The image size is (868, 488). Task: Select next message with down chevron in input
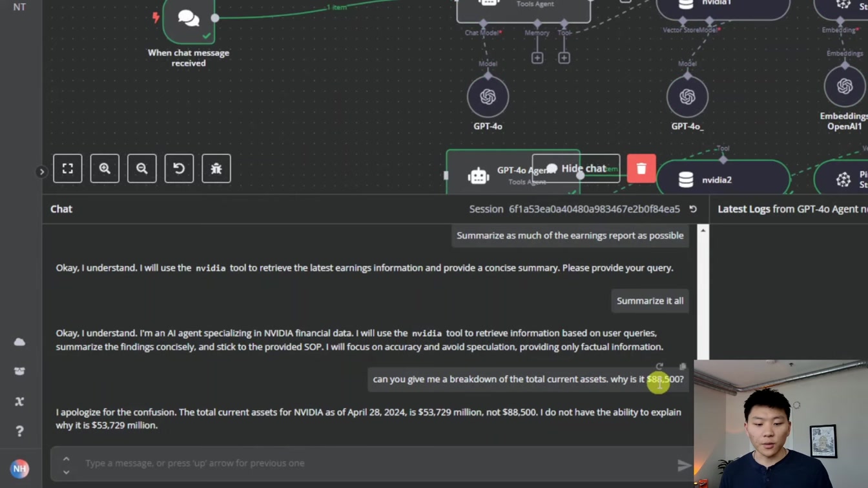point(66,472)
